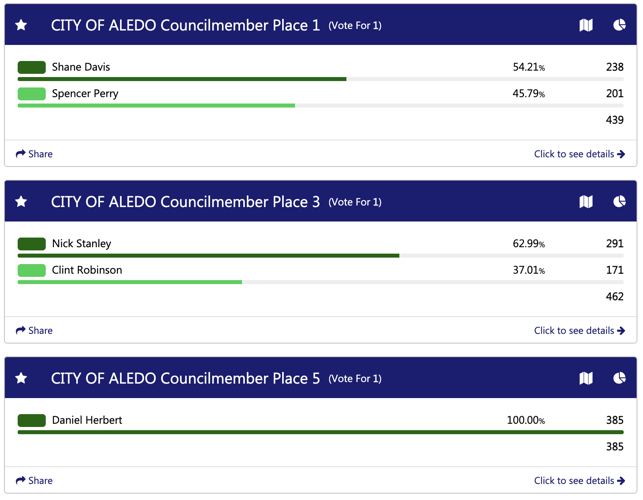Screen dimensions: 643x500
Task: Show pie chart for Place 5
Action: pyautogui.click(x=619, y=379)
